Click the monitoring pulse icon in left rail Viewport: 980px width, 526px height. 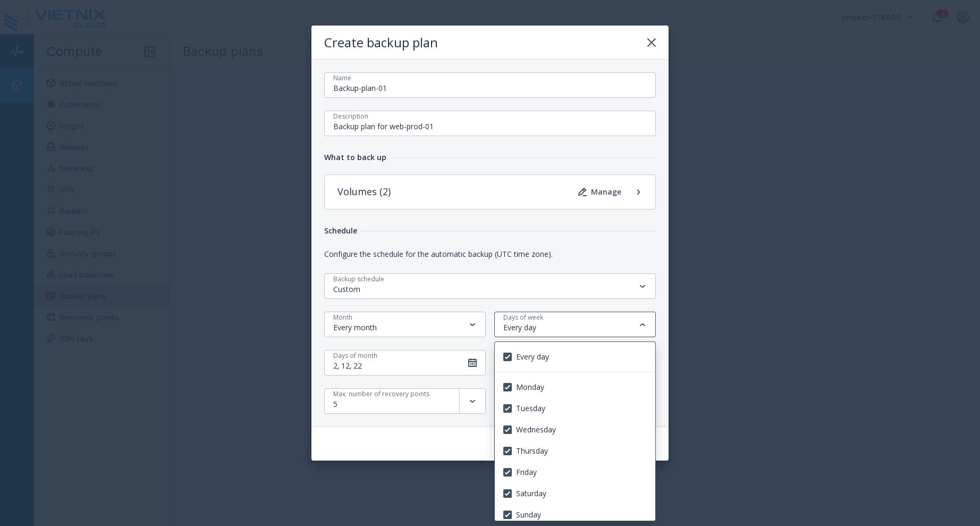click(x=17, y=52)
